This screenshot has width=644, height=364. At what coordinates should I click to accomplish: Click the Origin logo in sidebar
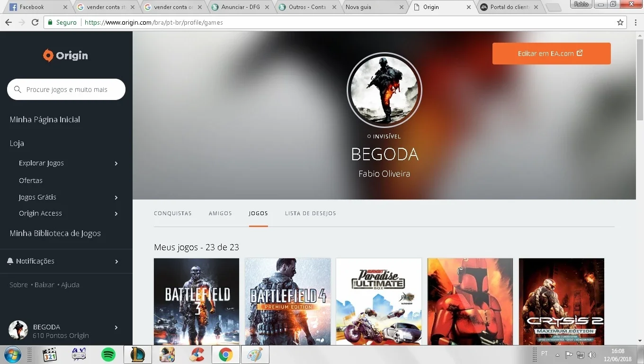(65, 55)
